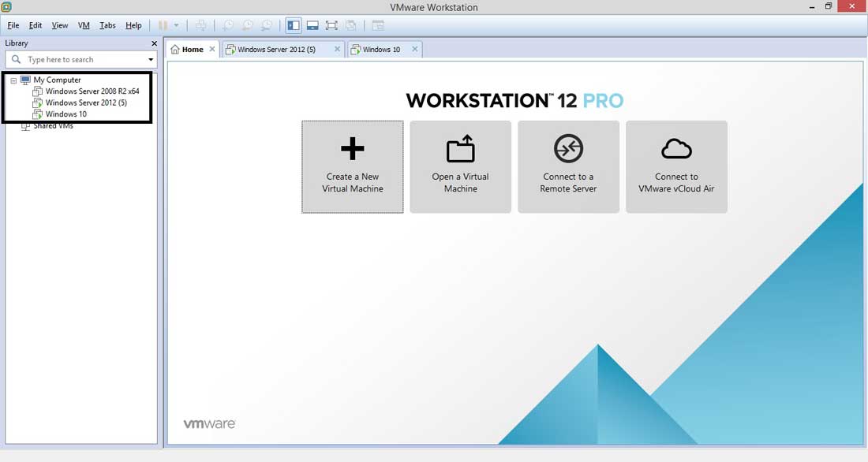The width and height of the screenshot is (868, 462).
Task: Open the Help menu
Action: (133, 25)
